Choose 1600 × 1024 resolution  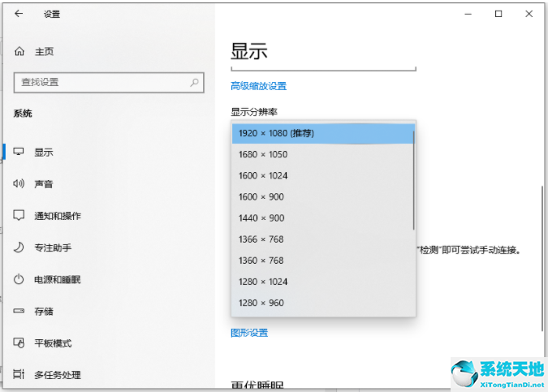pos(323,175)
